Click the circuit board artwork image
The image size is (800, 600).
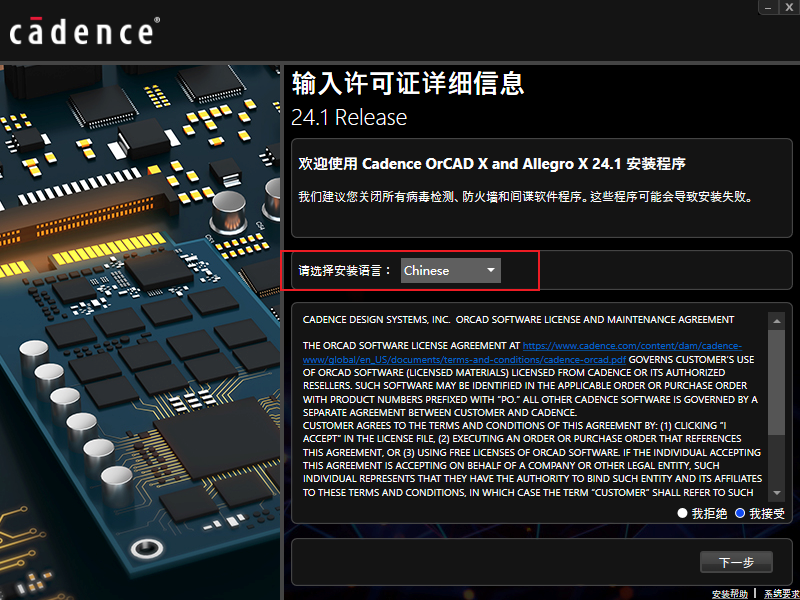click(x=140, y=332)
